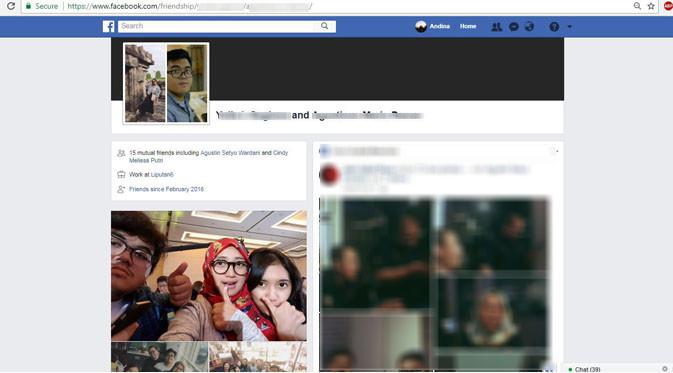Open Agustin Setyo Wardani mutual friend link

(230, 153)
